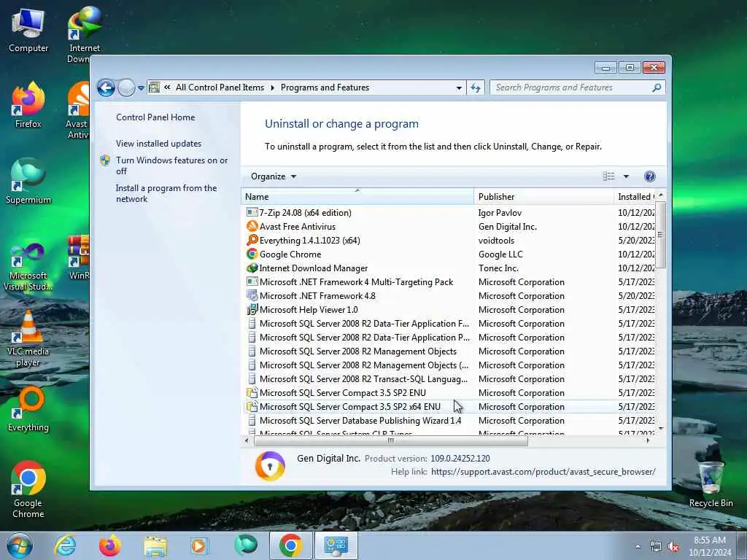Open the Everything desktop shortcut
Viewport: 747px width, 560px height.
(x=28, y=408)
